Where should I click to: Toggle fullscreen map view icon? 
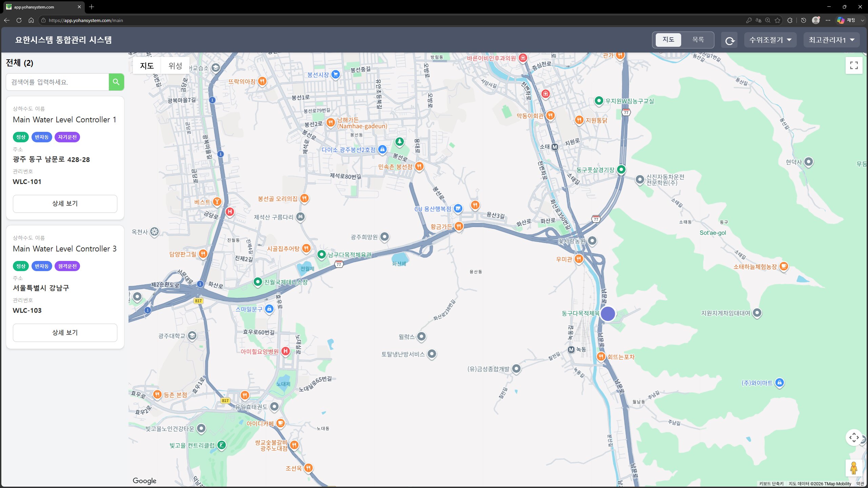click(854, 65)
